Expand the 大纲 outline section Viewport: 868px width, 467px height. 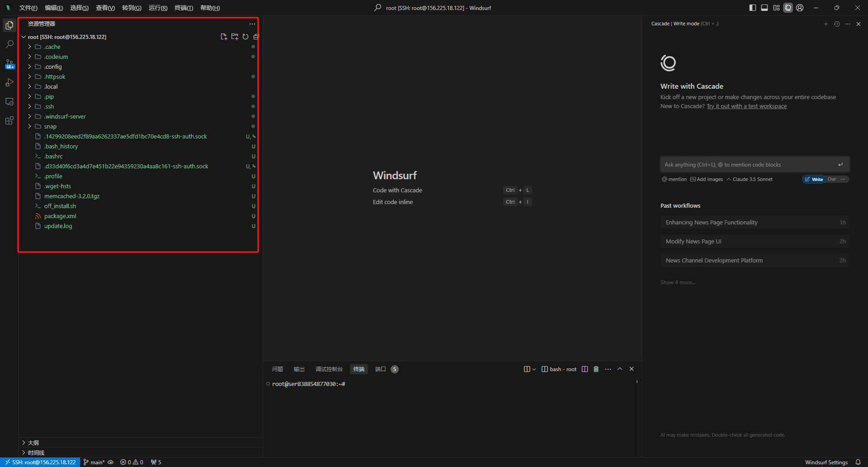33,443
